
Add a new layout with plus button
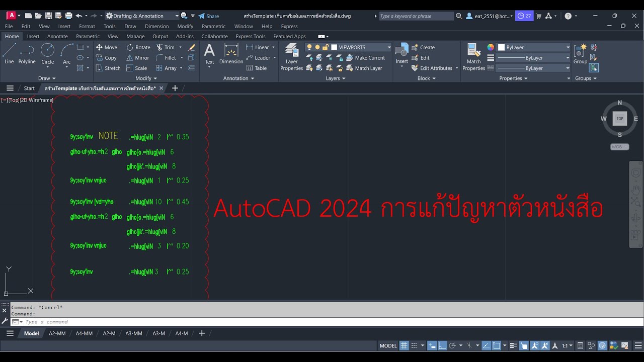(x=202, y=333)
